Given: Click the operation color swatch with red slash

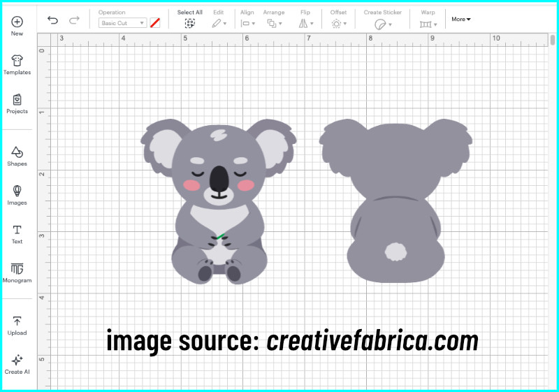Looking at the screenshot, I should pos(154,23).
